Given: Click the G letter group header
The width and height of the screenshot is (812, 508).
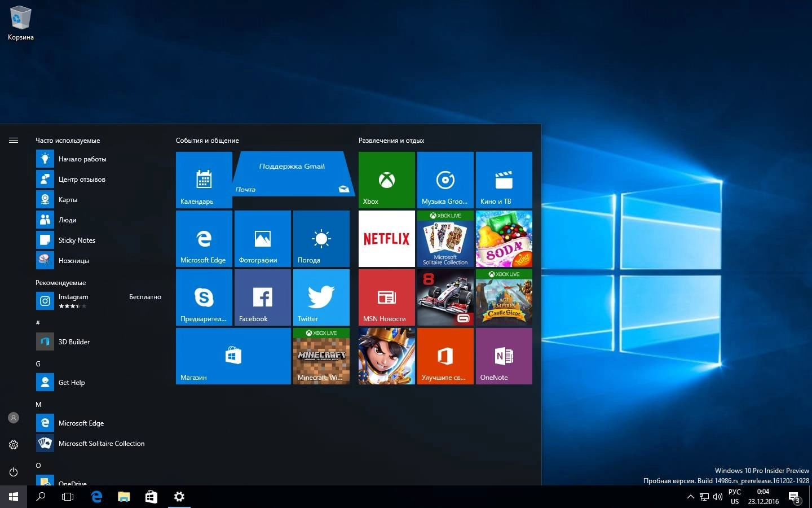Looking at the screenshot, I should tap(38, 364).
